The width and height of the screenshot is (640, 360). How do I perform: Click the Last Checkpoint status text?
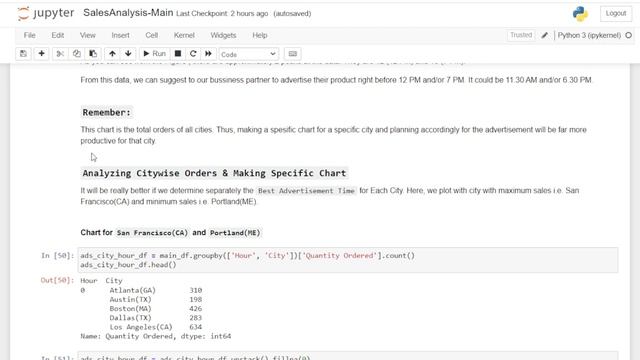pos(222,13)
